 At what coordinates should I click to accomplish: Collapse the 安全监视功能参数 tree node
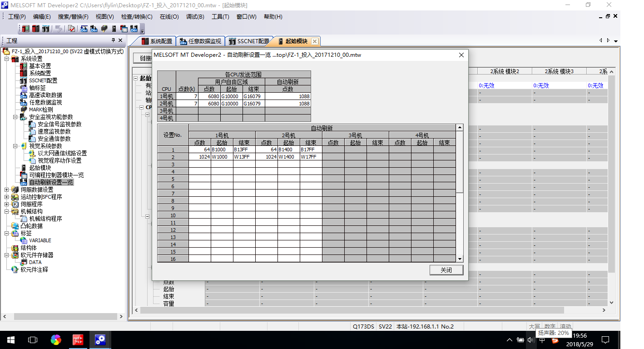click(x=15, y=117)
